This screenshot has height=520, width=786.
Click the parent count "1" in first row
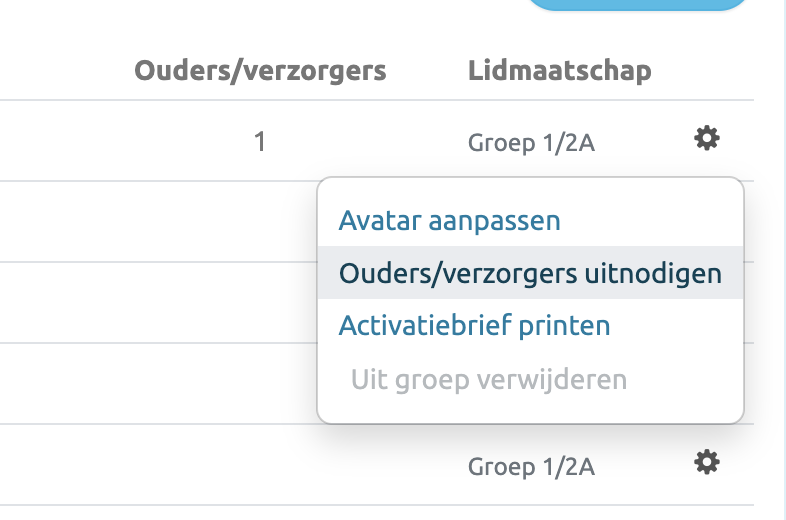[x=260, y=142]
